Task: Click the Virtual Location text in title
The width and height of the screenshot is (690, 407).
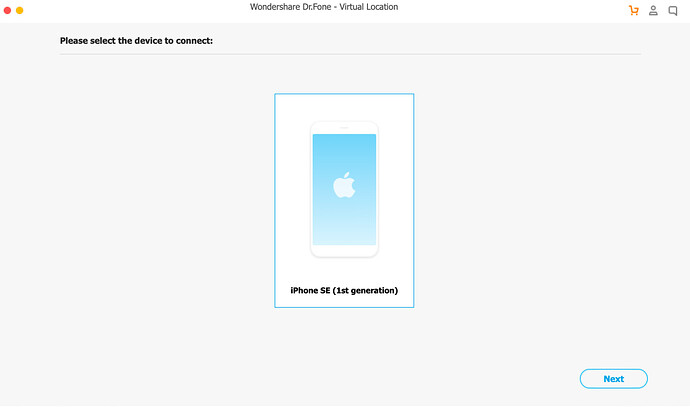Action: 369,7
